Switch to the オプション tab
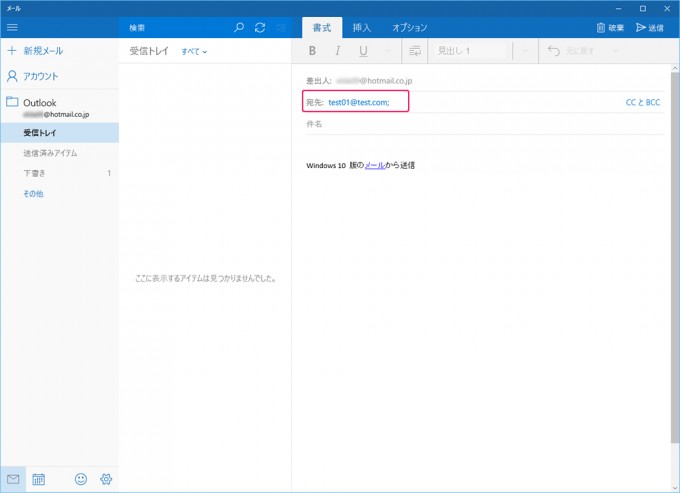Screen dimensions: 680x493 click(x=409, y=27)
